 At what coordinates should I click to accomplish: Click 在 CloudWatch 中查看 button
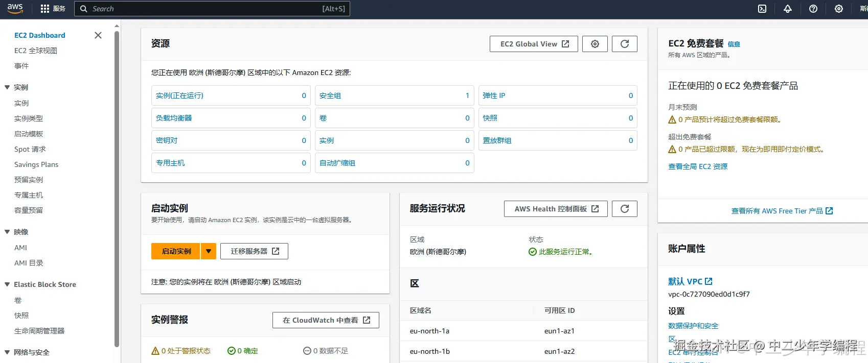pos(326,320)
